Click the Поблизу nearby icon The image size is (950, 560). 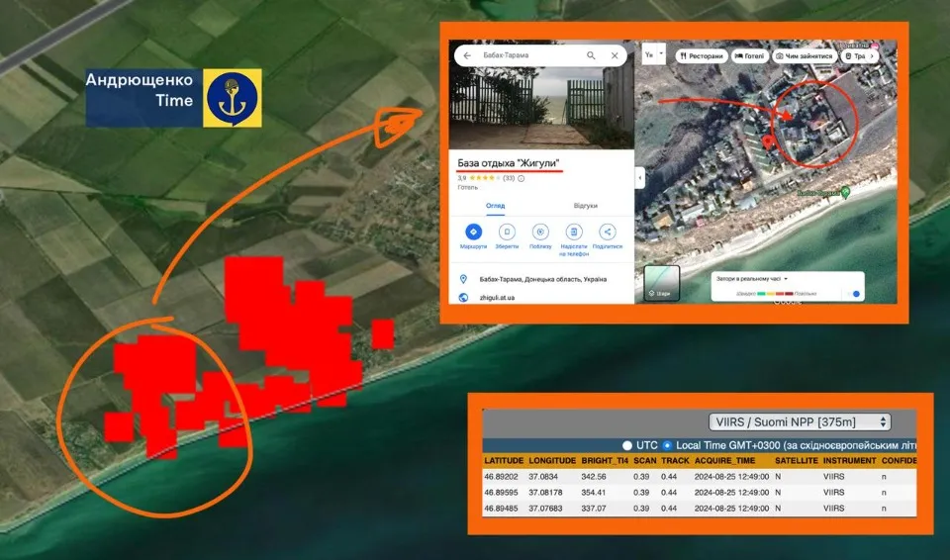coord(540,232)
